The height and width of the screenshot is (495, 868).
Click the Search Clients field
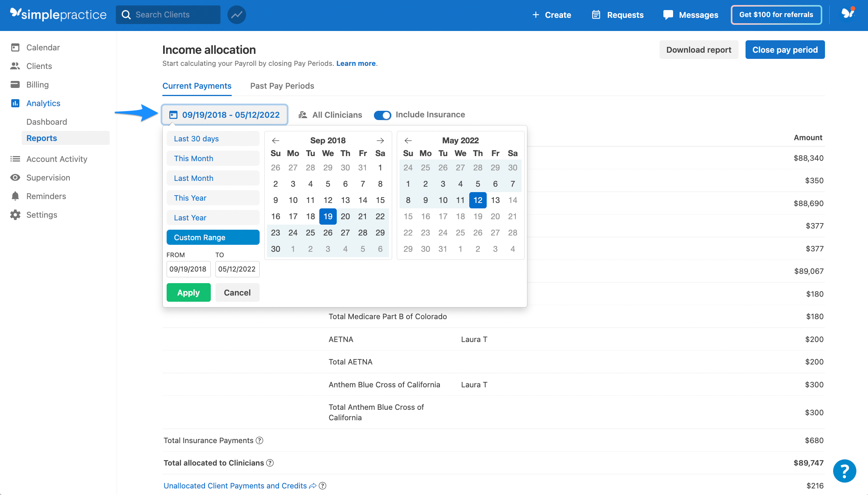click(x=168, y=15)
